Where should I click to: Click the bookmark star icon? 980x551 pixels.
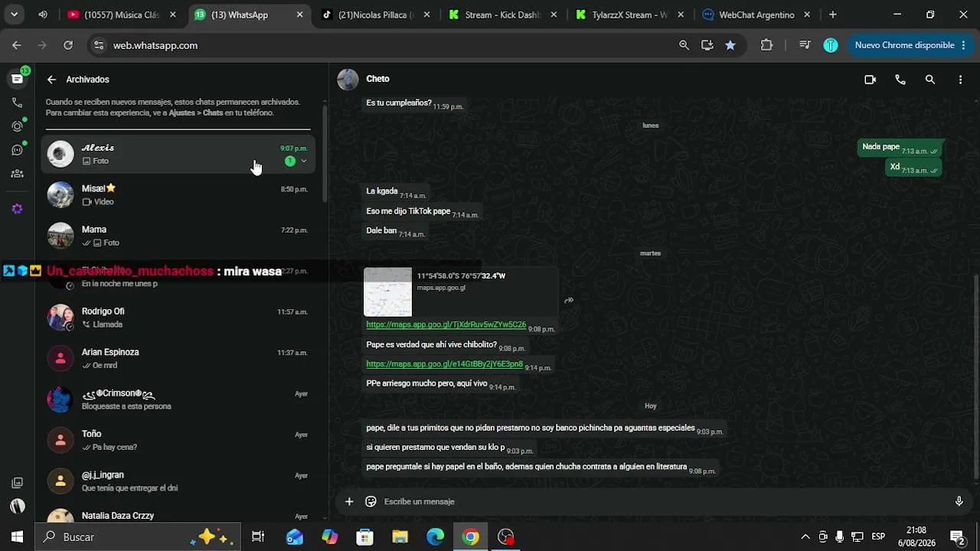pyautogui.click(x=730, y=45)
